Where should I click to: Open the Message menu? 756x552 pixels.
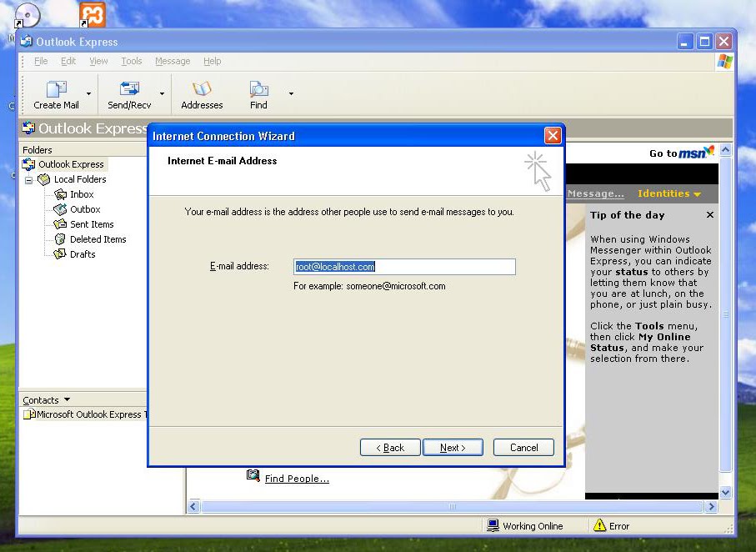coord(173,61)
